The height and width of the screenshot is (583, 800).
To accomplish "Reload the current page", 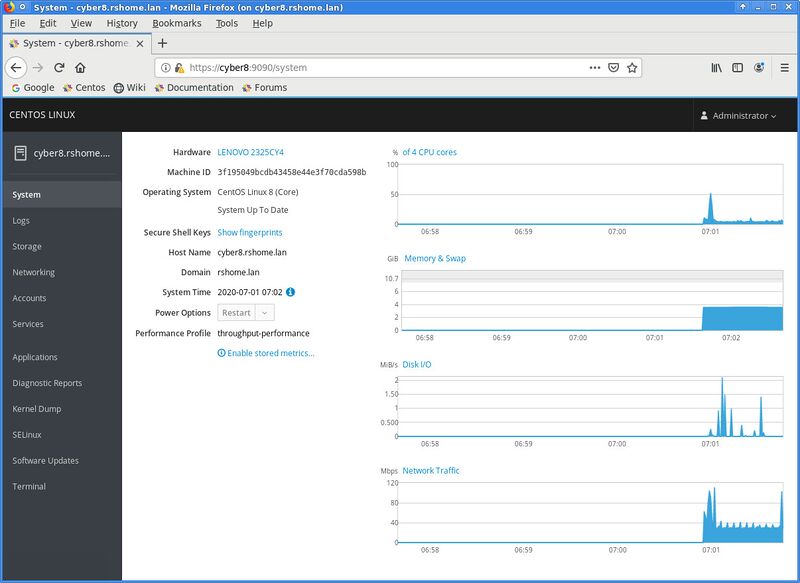I will (x=59, y=68).
